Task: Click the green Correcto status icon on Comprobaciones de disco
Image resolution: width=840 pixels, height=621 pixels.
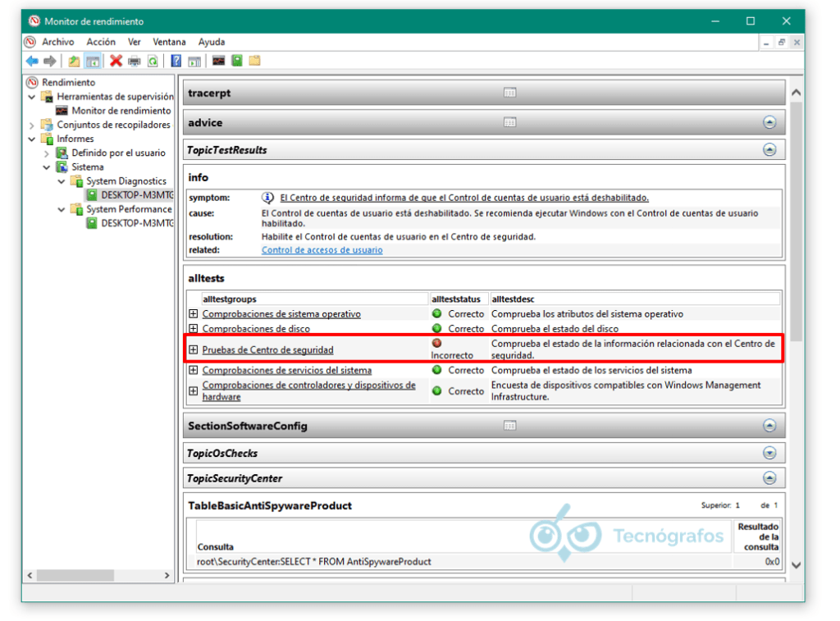Action: click(436, 329)
